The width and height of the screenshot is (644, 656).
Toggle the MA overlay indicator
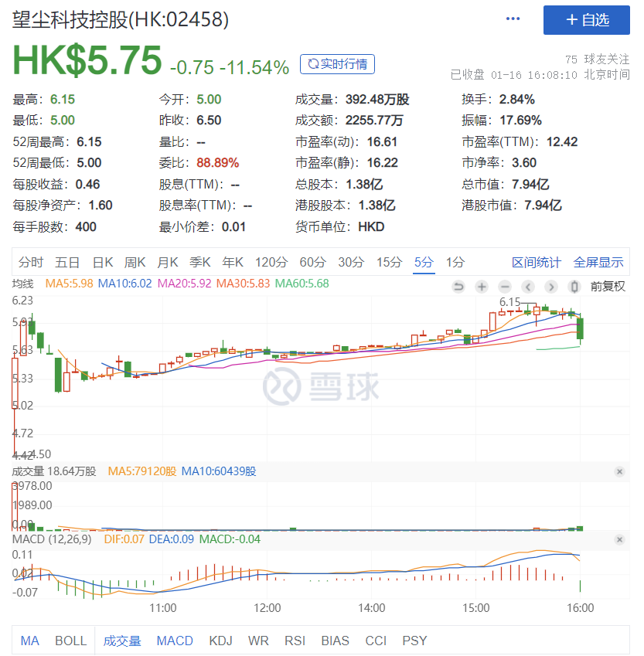pos(29,641)
